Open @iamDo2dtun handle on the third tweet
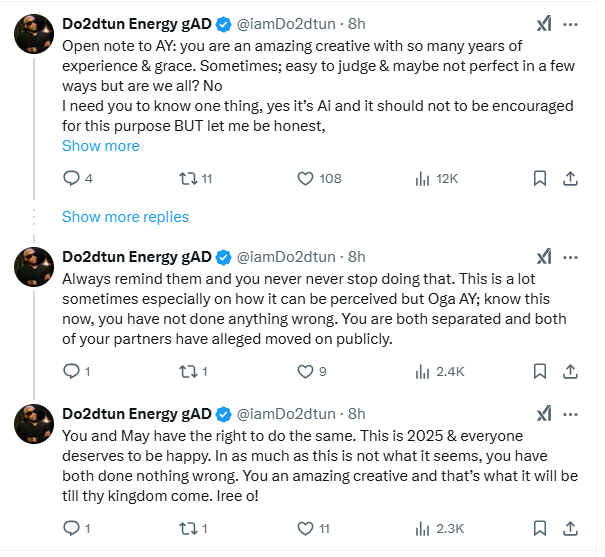The width and height of the screenshot is (605, 557). (289, 414)
